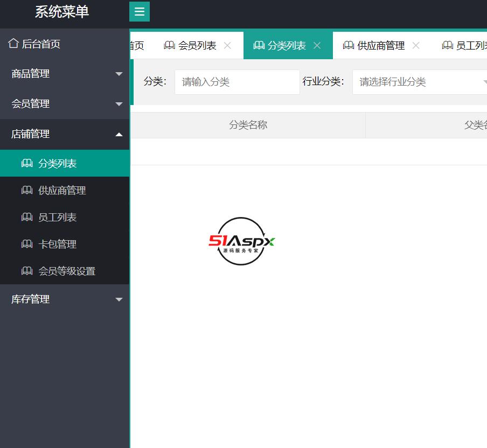Viewport: 487px width, 448px height.
Task: Expand the 会员管理 menu section
Action: click(65, 104)
